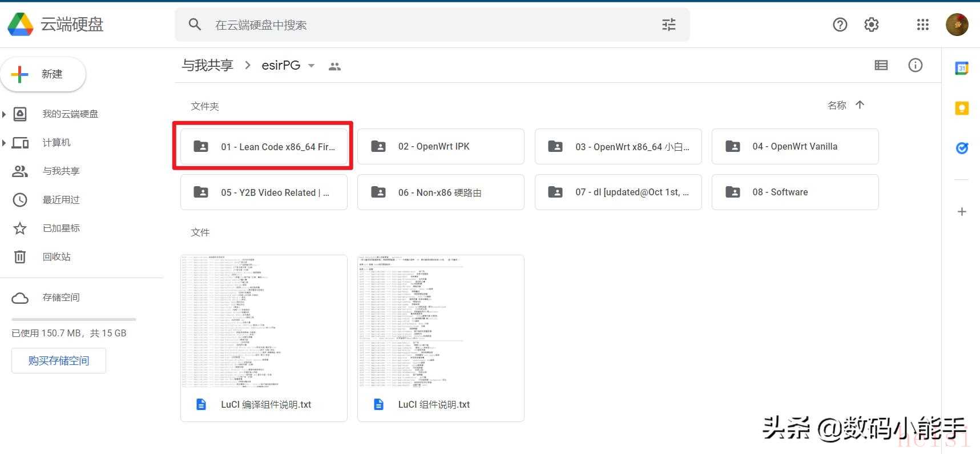The width and height of the screenshot is (980, 454).
Task: Open Google Keep side panel icon
Action: (962, 108)
